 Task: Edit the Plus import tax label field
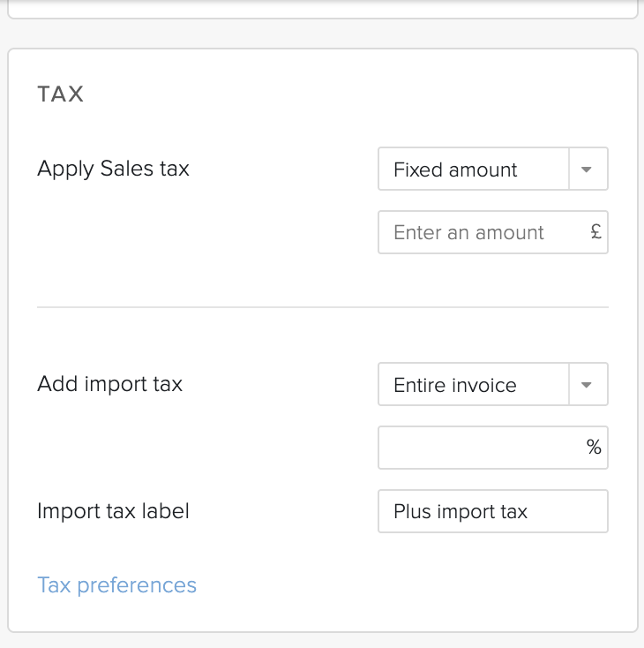pos(493,511)
